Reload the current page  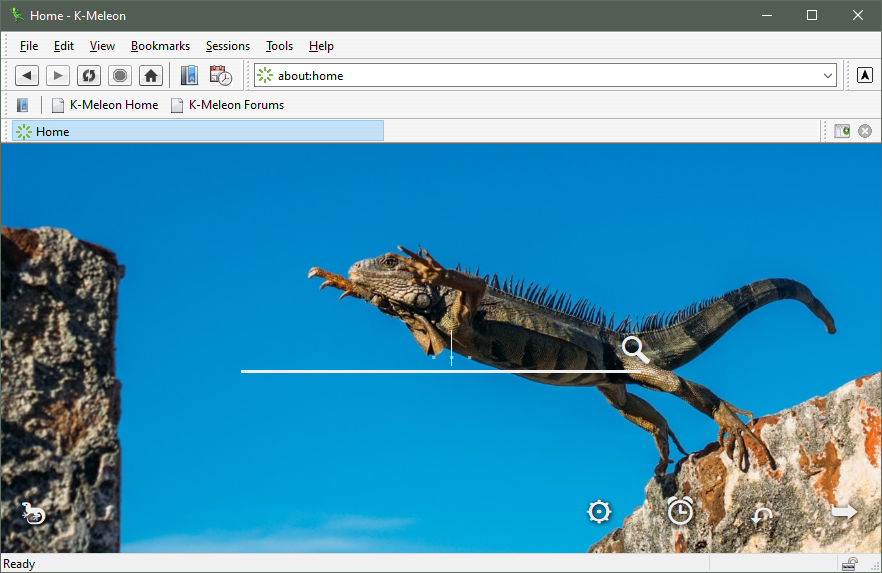(x=89, y=76)
